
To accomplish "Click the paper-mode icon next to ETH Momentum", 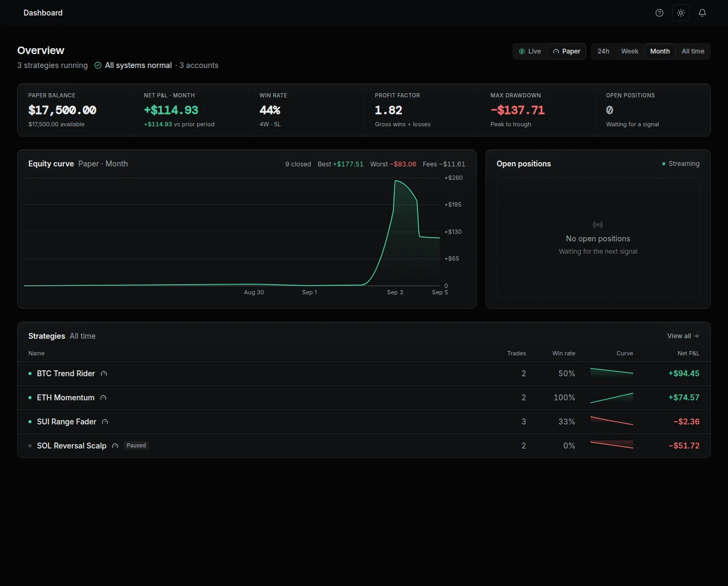I will point(103,398).
